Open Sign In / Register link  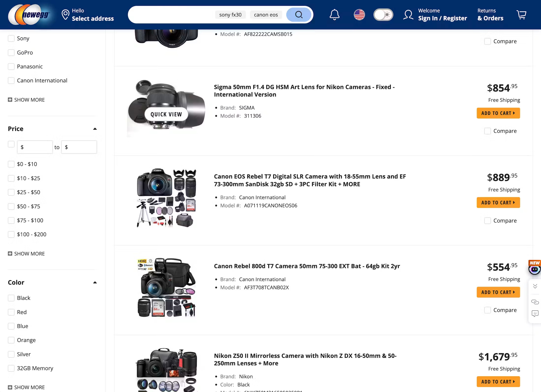443,18
